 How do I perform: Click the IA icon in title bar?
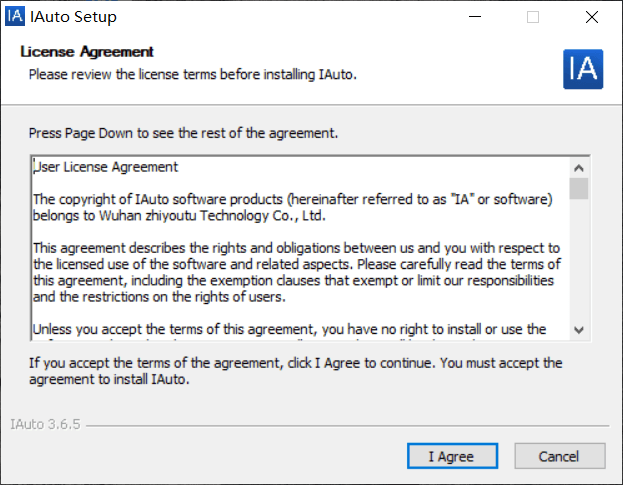coord(16,17)
